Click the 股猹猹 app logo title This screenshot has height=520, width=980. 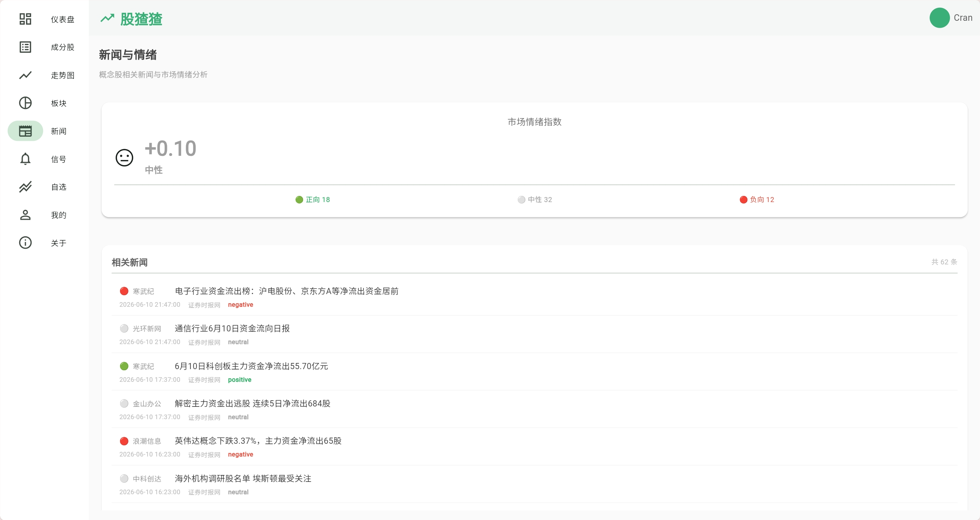coord(142,19)
